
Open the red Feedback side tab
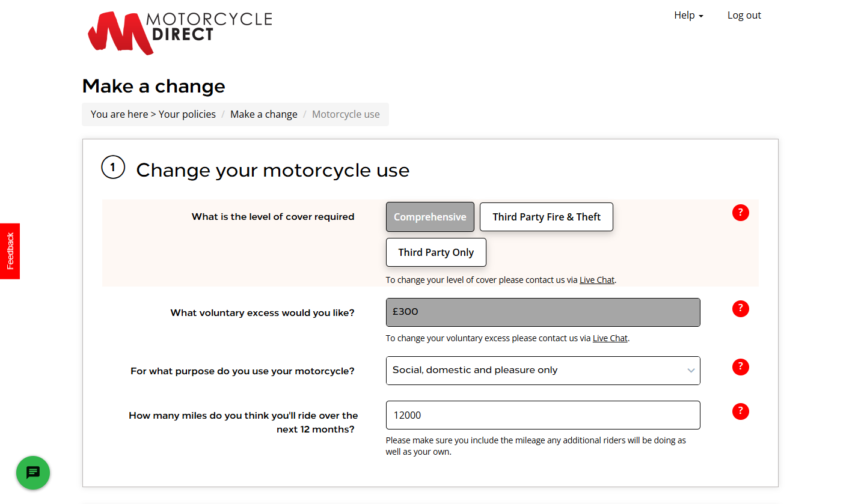(x=10, y=251)
